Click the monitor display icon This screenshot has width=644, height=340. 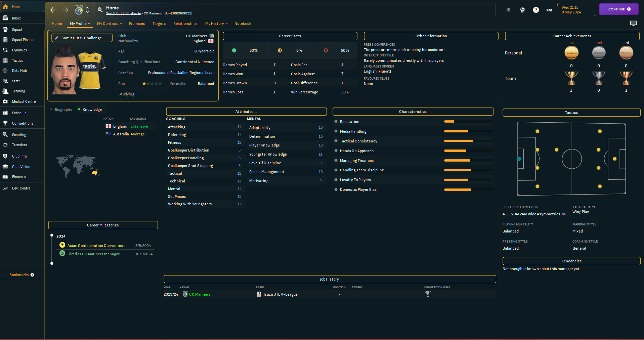click(x=633, y=23)
